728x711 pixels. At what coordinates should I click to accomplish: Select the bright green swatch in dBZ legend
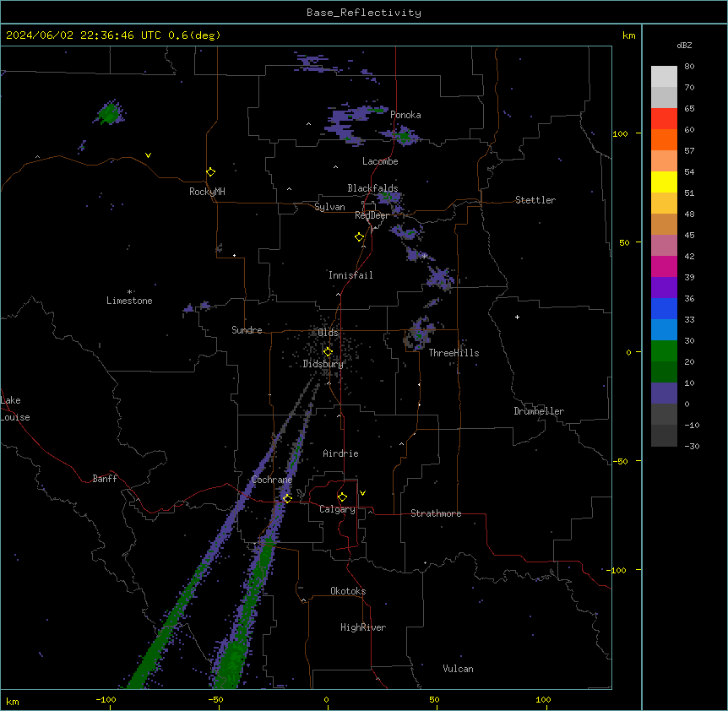(x=664, y=351)
